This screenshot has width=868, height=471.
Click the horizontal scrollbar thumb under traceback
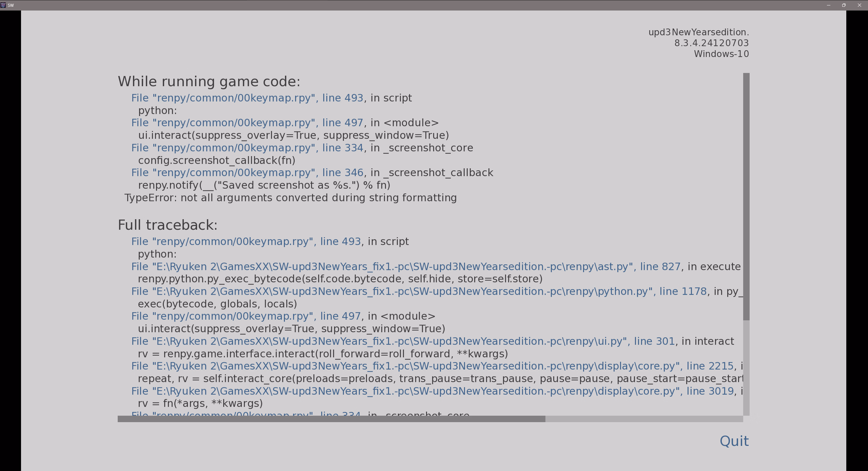click(x=331, y=419)
